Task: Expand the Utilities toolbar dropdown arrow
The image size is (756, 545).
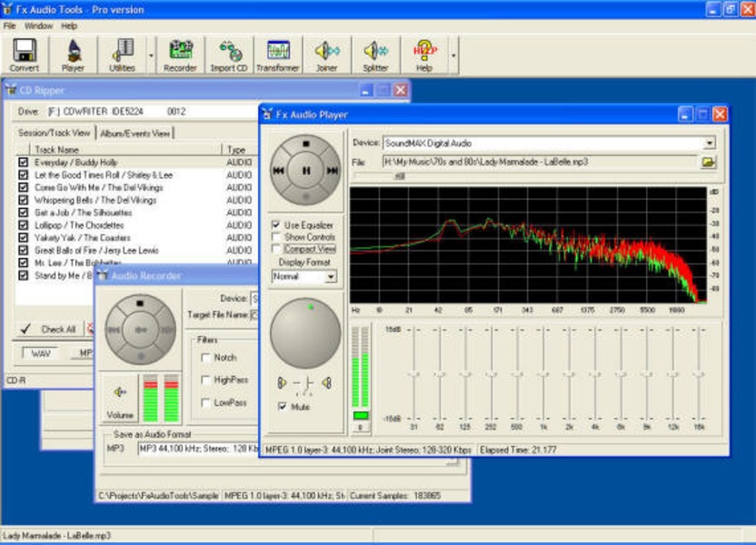Action: tap(151, 54)
